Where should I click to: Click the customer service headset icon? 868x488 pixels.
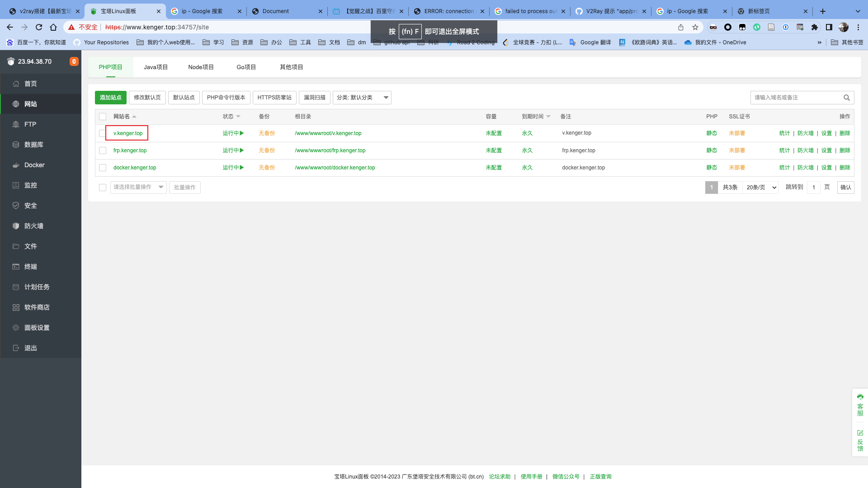860,397
